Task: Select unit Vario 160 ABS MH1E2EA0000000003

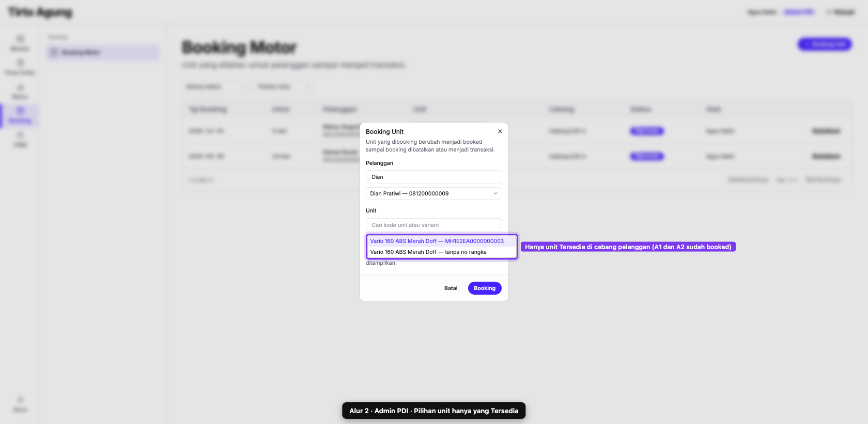Action: (442, 241)
